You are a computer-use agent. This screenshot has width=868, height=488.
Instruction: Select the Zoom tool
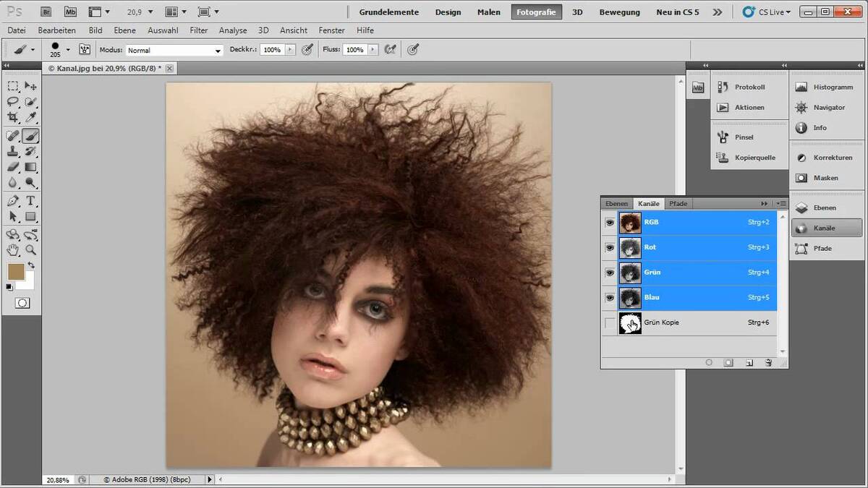pyautogui.click(x=30, y=250)
